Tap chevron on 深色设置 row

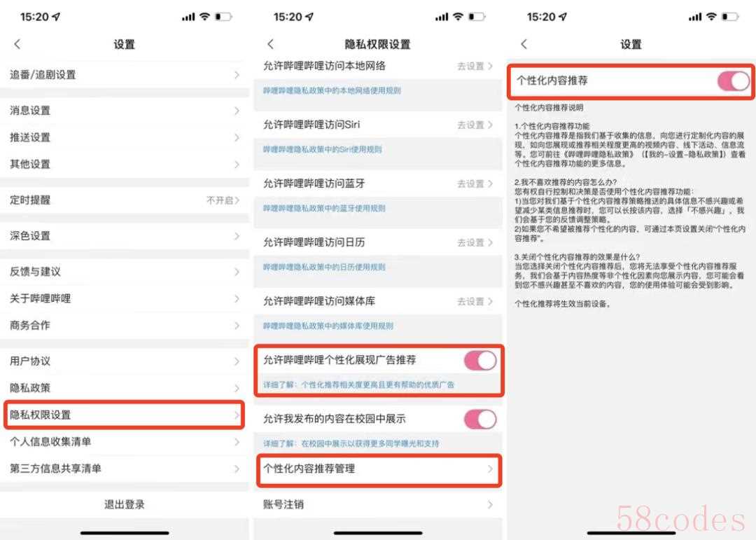pyautogui.click(x=237, y=236)
